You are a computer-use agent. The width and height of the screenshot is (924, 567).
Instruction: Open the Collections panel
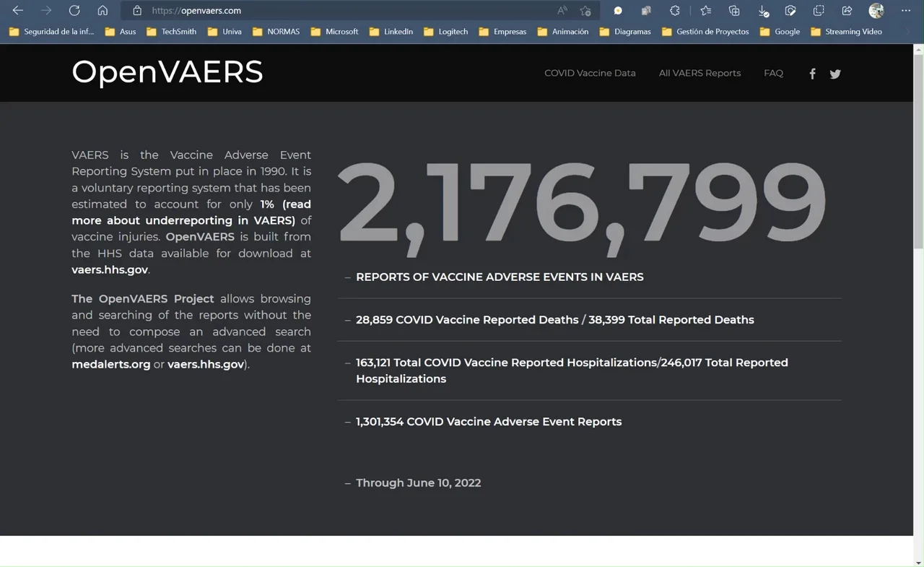[x=734, y=11]
